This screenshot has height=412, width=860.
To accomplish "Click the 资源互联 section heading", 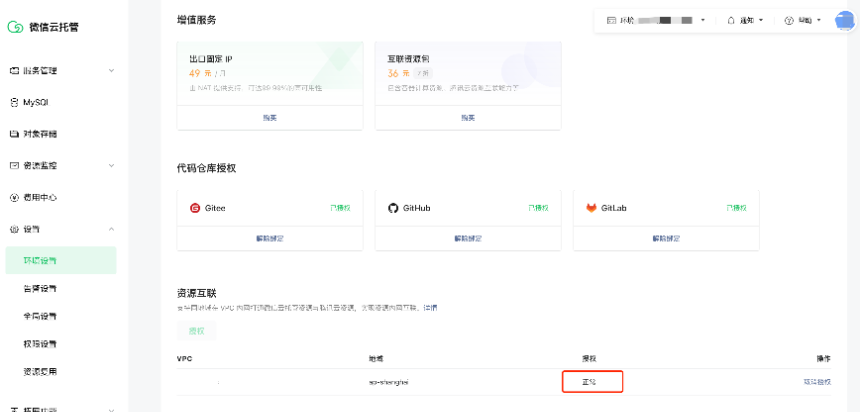I will (x=196, y=294).
